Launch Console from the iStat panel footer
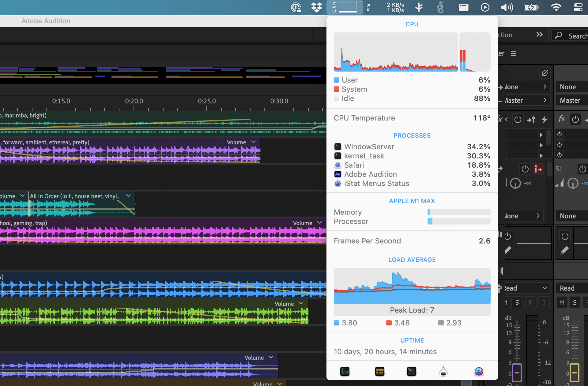The height and width of the screenshot is (386, 588). coord(380,371)
